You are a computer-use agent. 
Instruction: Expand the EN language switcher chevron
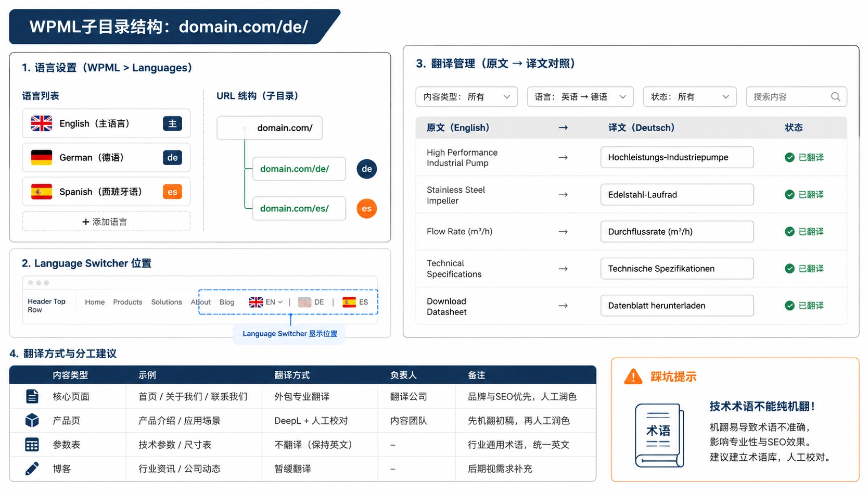click(x=280, y=302)
